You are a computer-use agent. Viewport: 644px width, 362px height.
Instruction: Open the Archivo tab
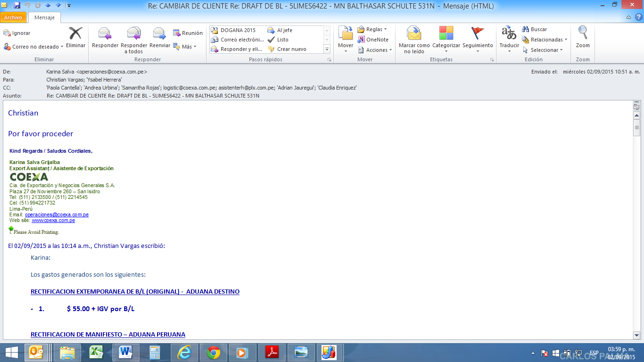click(x=13, y=17)
